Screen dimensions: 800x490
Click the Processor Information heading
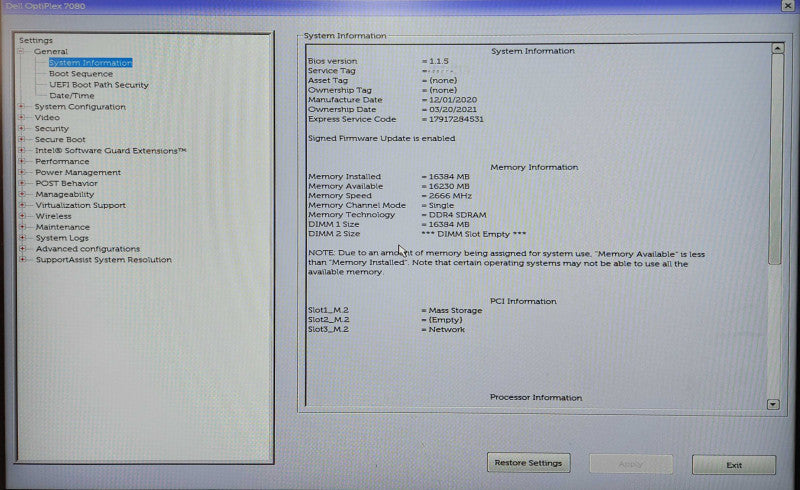[536, 397]
